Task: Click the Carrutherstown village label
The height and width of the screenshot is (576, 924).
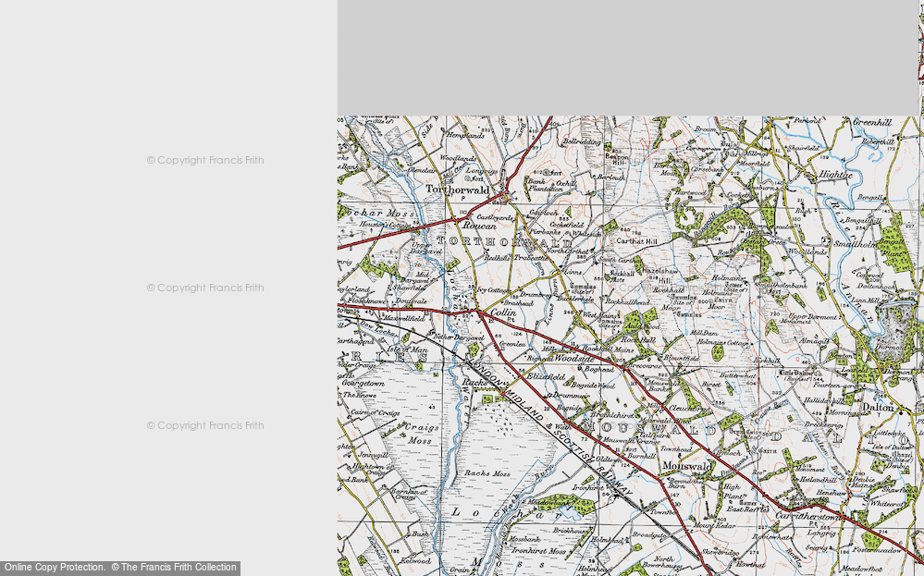Action: click(x=807, y=517)
